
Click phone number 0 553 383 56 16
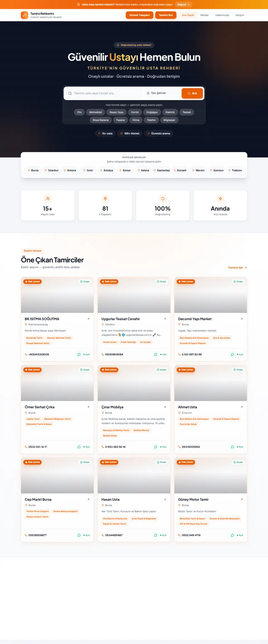[x=115, y=447]
